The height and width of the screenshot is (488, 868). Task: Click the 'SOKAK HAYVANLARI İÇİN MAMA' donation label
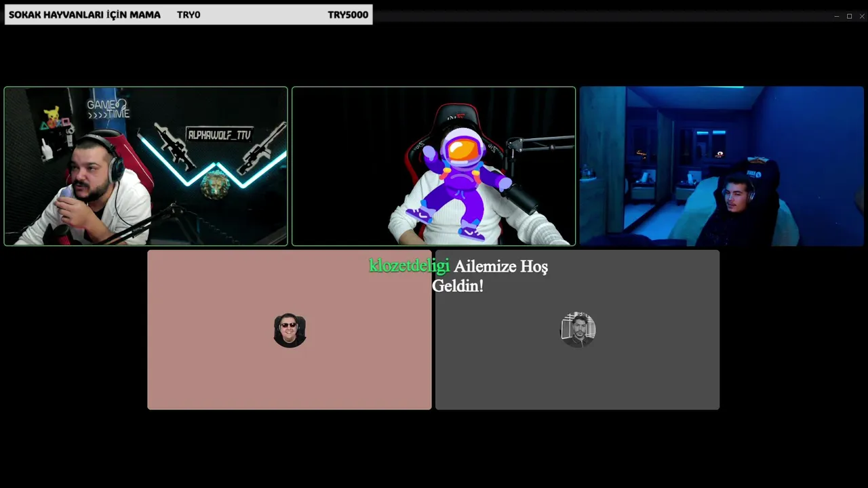point(85,15)
